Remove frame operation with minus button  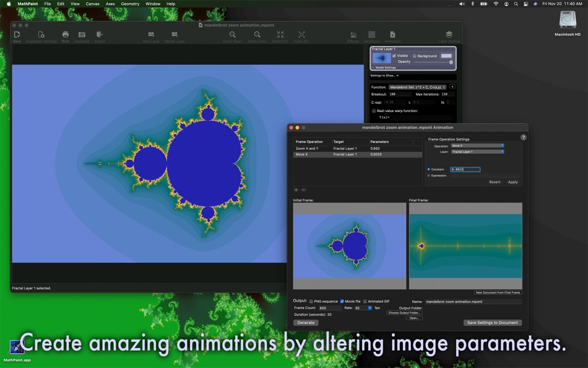pyautogui.click(x=303, y=190)
